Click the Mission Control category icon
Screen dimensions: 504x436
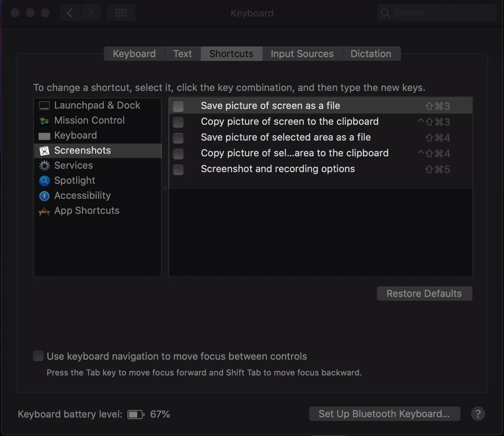click(44, 121)
